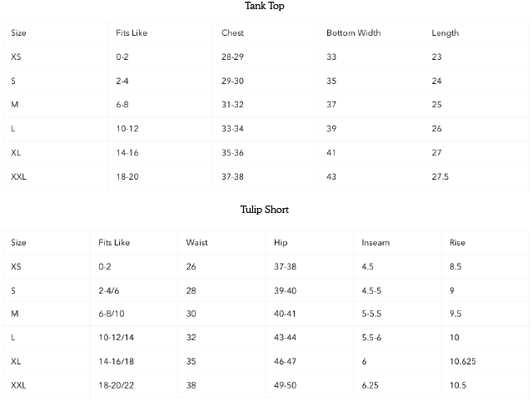This screenshot has width=532, height=401.
Task: Click the Tulip Short rise value 10.625
Action: (x=463, y=362)
